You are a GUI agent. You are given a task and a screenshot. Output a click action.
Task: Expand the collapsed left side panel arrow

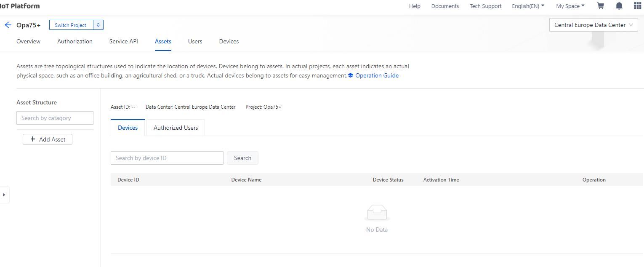click(x=4, y=195)
